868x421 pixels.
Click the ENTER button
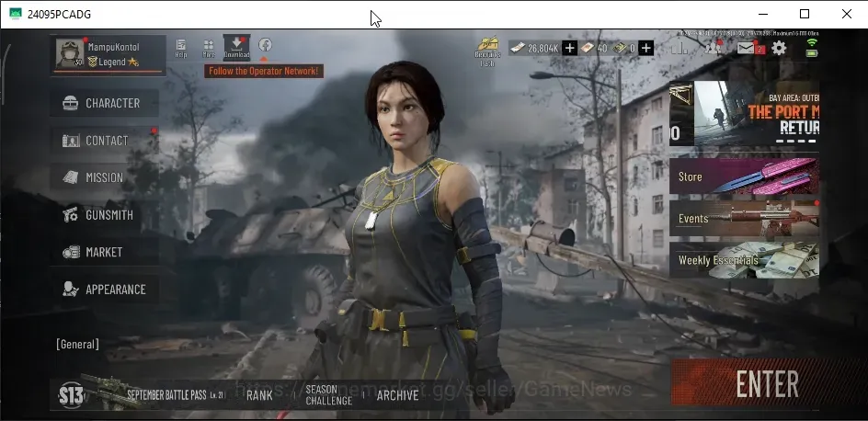point(767,383)
